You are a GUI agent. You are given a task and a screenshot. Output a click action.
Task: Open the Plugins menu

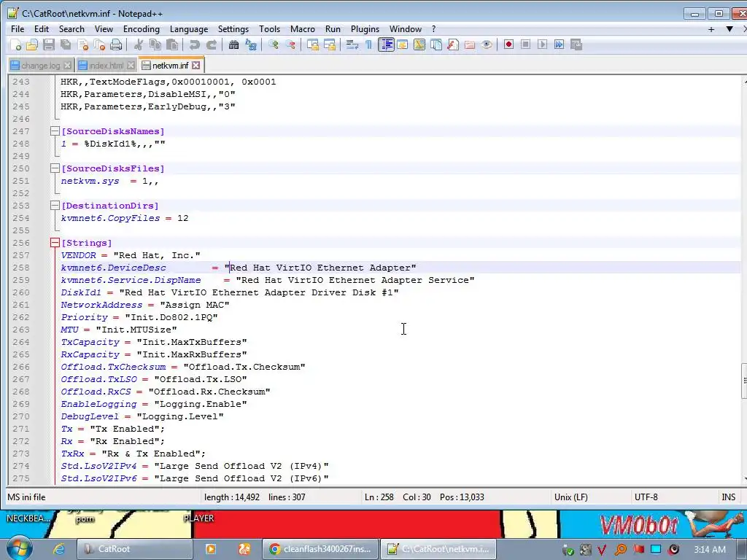[365, 29]
